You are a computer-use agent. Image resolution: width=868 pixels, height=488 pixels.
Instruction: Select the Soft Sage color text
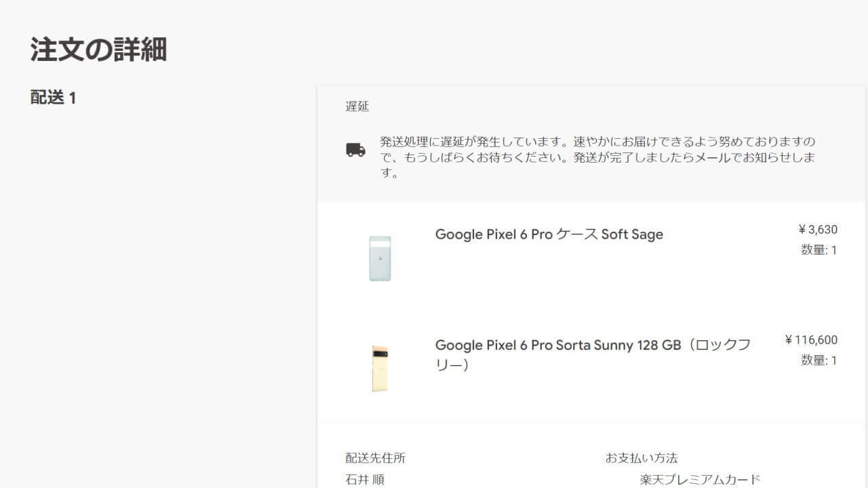[633, 235]
